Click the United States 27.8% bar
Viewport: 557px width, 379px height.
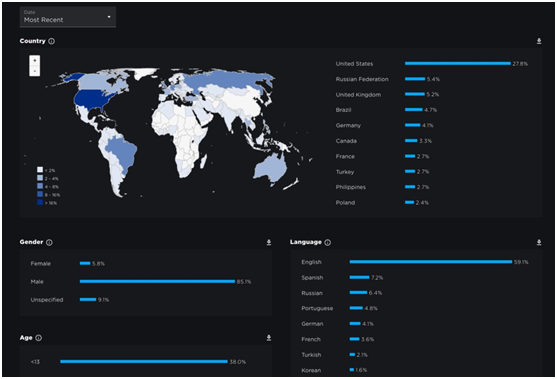(458, 64)
